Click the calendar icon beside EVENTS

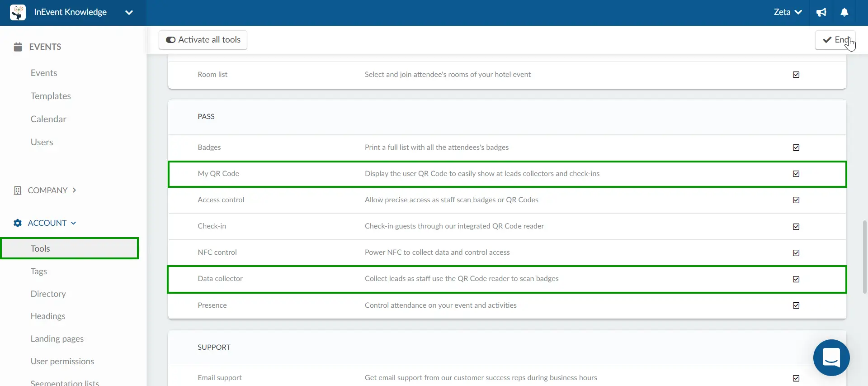(x=18, y=47)
